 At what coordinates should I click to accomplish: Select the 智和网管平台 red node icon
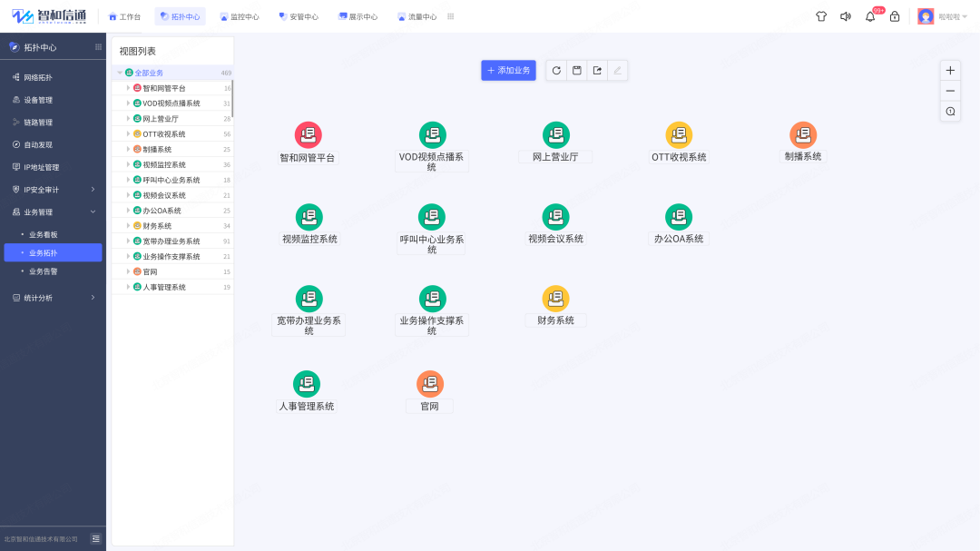309,135
